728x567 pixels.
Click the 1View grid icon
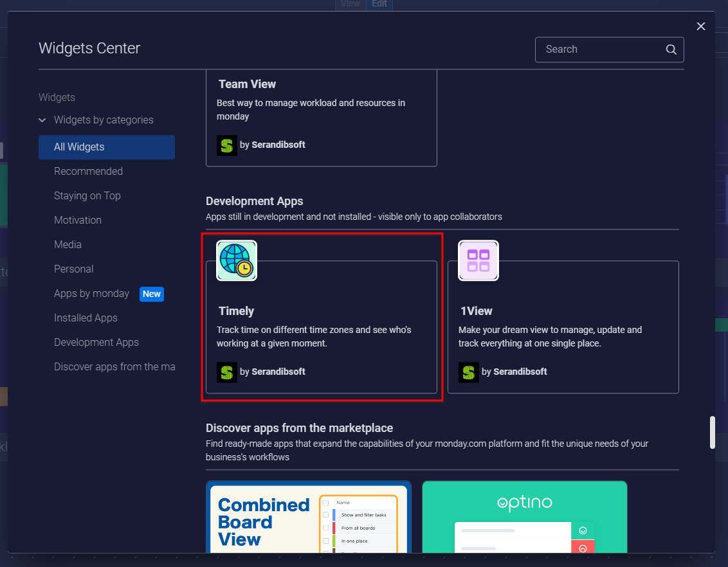click(x=478, y=260)
